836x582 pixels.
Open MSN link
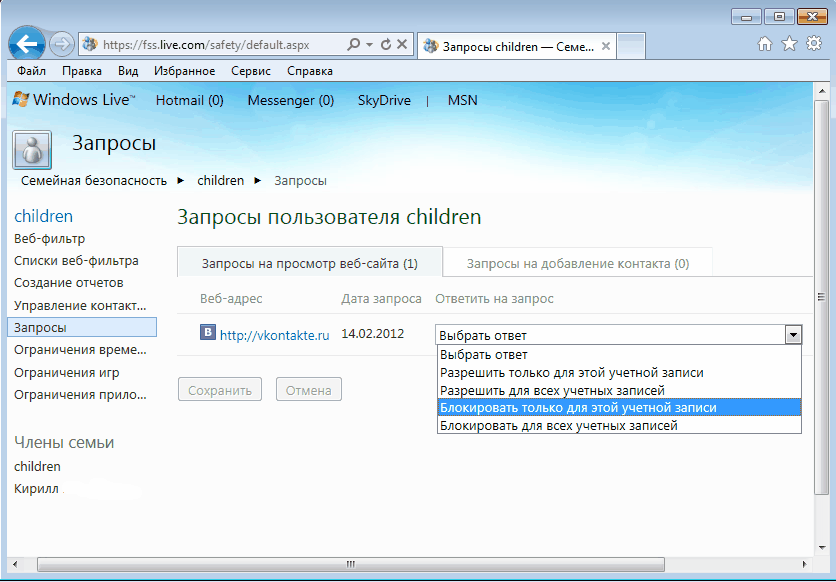point(462,100)
